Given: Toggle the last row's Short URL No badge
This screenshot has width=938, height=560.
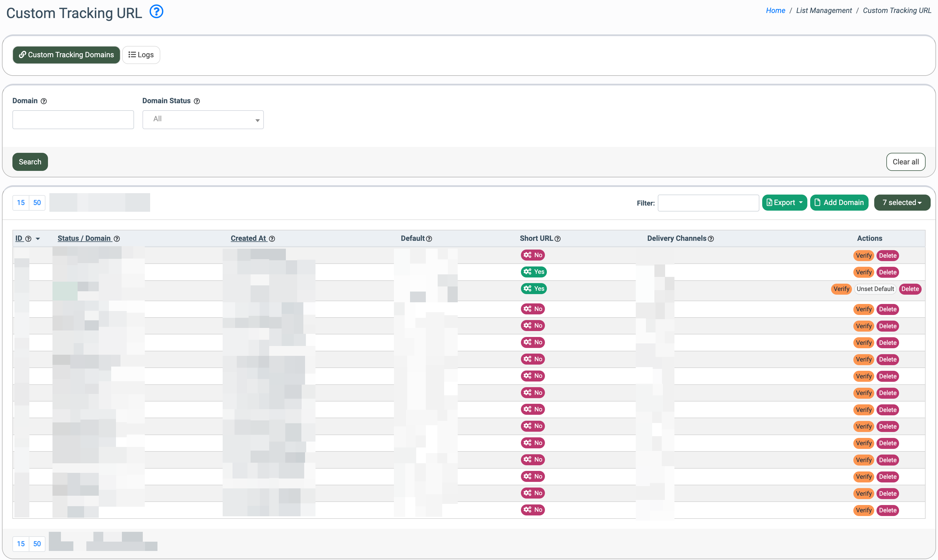Looking at the screenshot, I should click(532, 510).
